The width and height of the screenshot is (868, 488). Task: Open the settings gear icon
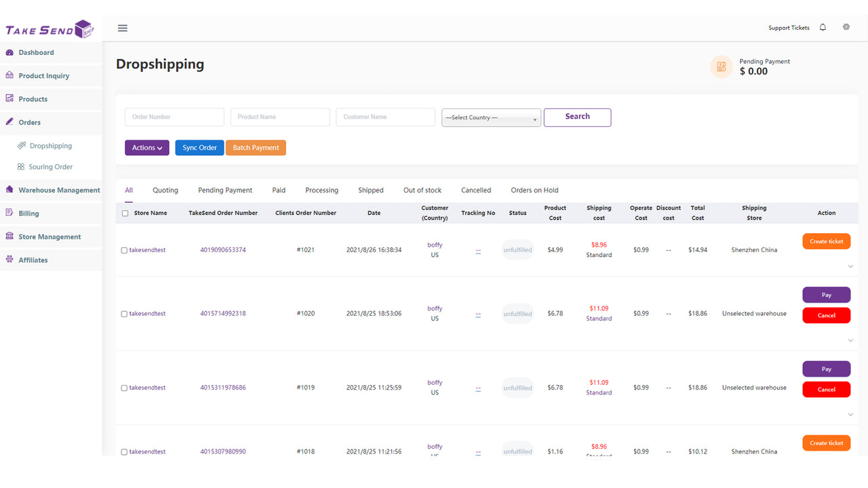click(846, 27)
